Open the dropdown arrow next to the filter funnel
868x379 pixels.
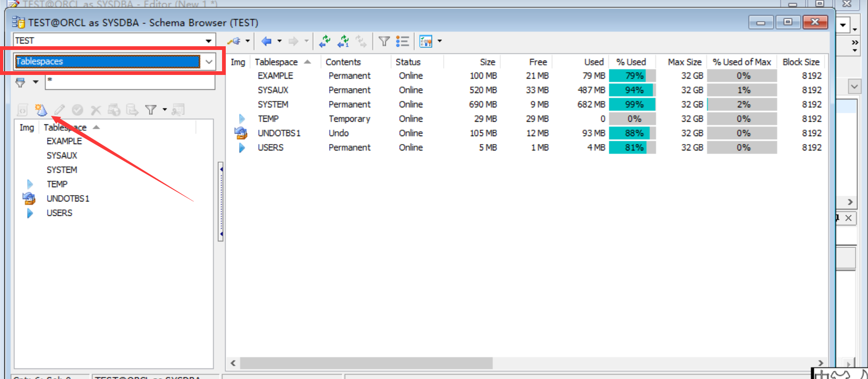[36, 82]
